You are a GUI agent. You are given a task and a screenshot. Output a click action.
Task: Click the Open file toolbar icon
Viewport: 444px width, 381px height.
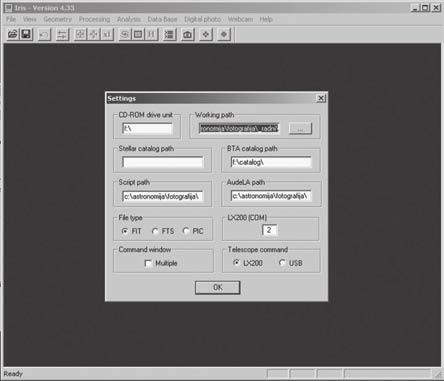tap(13, 34)
